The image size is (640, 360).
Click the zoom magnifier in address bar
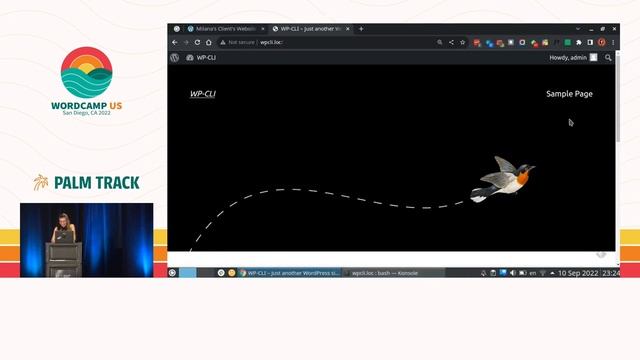[x=440, y=42]
